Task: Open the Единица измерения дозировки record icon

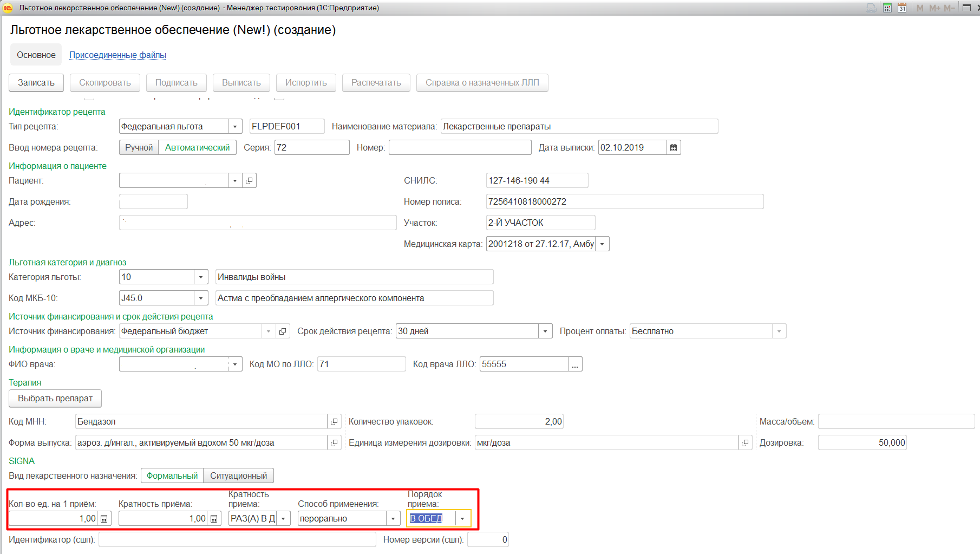Action: 745,442
